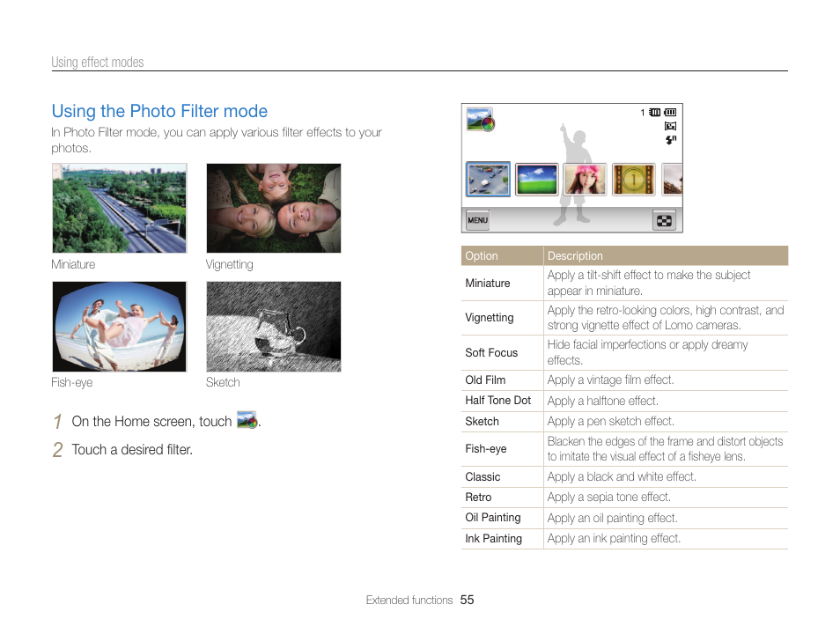
Task: Click the 'Classic' table row
Action: click(x=624, y=477)
